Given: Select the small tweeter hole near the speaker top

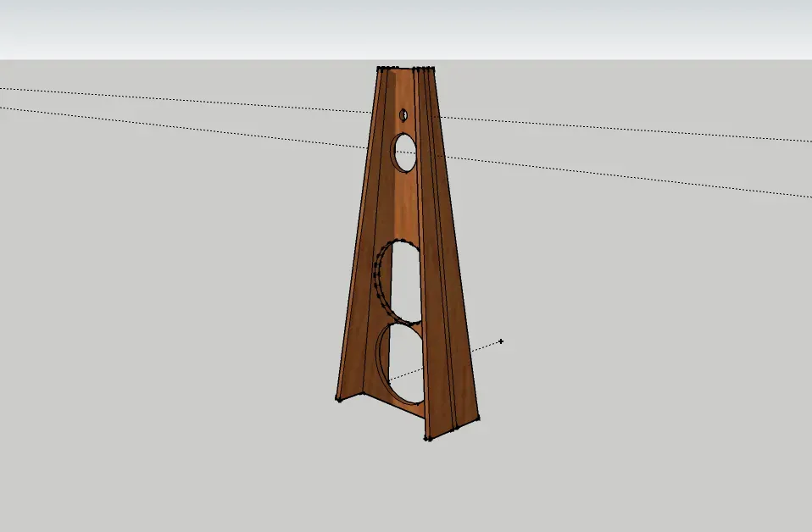Looking at the screenshot, I should click(x=403, y=115).
